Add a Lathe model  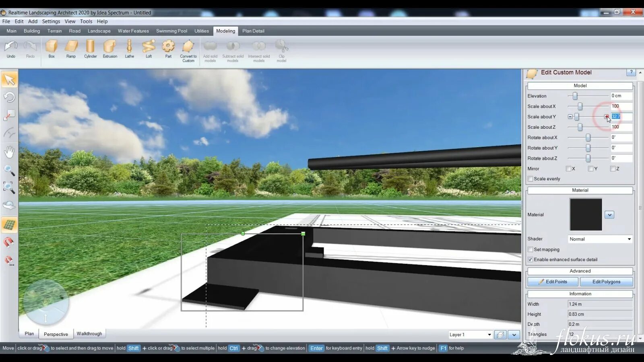pos(129,47)
